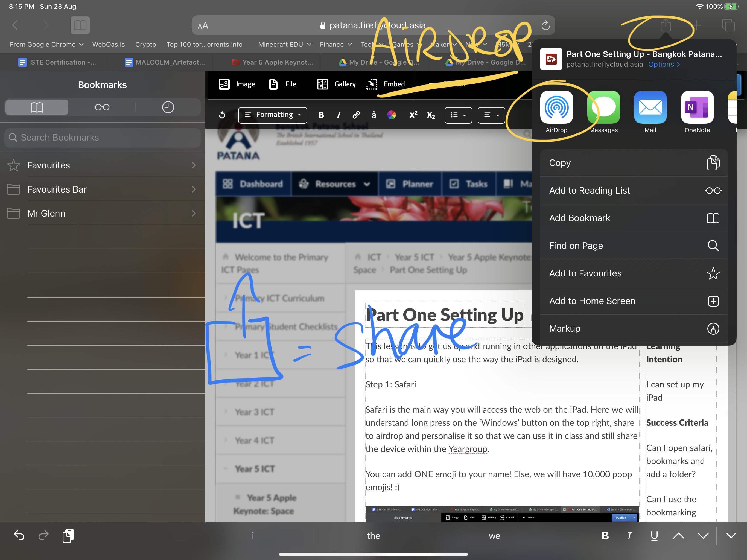Switch to the History clock tab

[x=168, y=107]
